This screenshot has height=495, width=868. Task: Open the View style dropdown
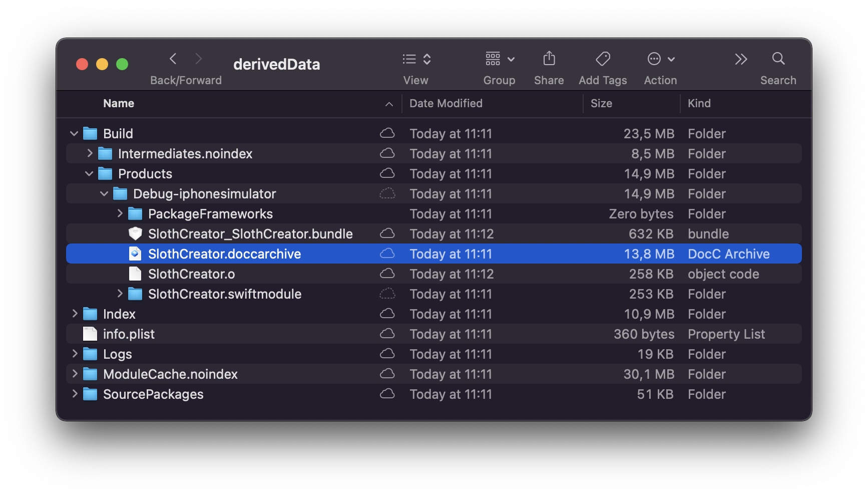coord(416,59)
